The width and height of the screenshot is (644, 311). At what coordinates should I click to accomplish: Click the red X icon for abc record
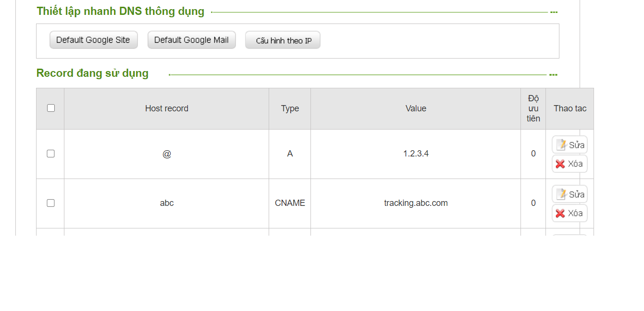pyautogui.click(x=560, y=214)
